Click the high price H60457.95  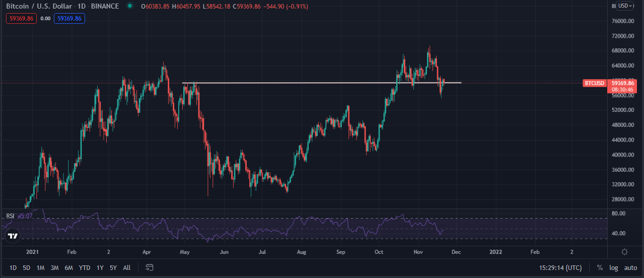[x=186, y=6]
